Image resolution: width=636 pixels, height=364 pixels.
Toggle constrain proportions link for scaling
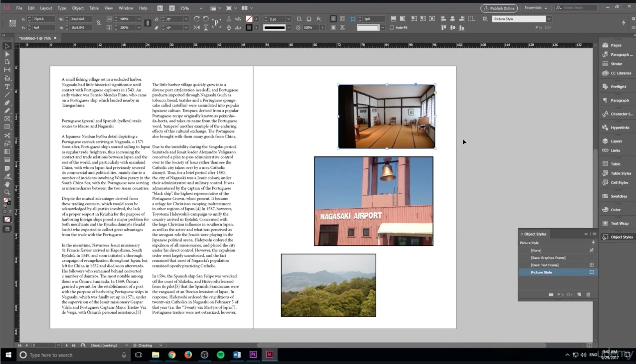[x=147, y=23]
